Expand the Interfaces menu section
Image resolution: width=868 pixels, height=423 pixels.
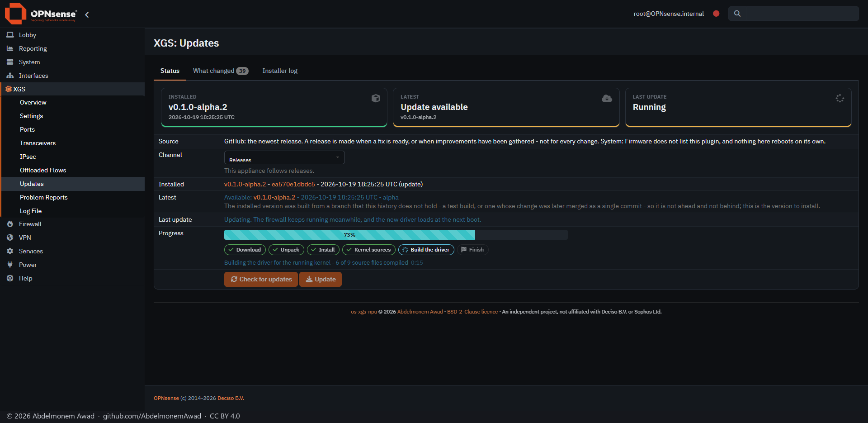point(72,76)
